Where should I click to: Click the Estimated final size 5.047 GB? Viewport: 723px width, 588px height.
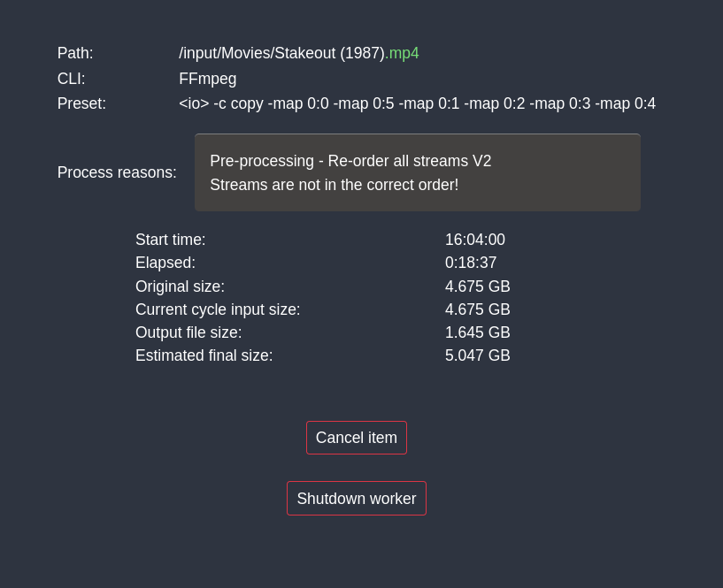click(x=477, y=355)
